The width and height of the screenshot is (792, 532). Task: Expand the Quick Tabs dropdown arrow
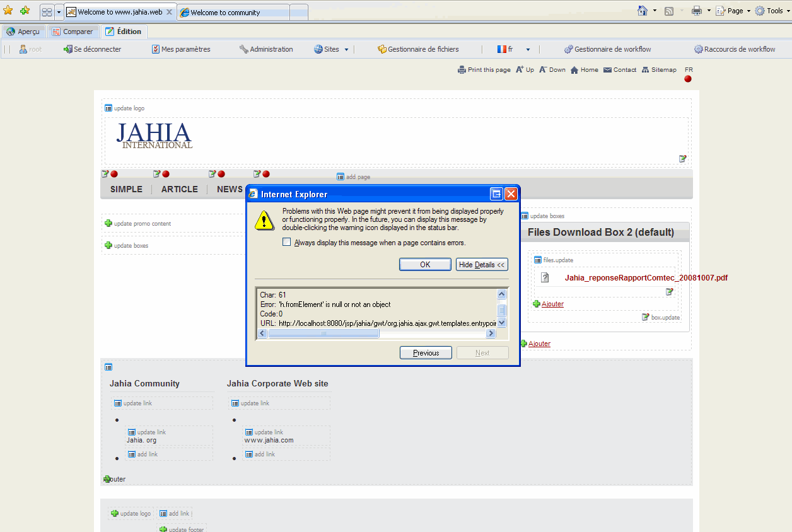[59, 12]
